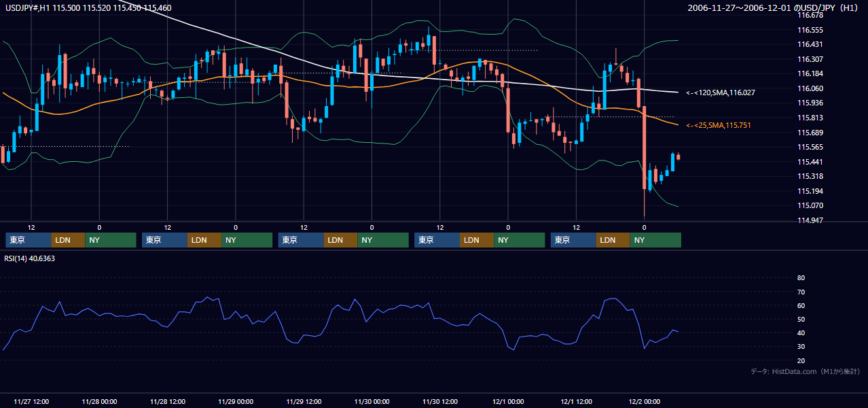Select the 115.936 price label
The image size is (868, 408).
pos(810,103)
